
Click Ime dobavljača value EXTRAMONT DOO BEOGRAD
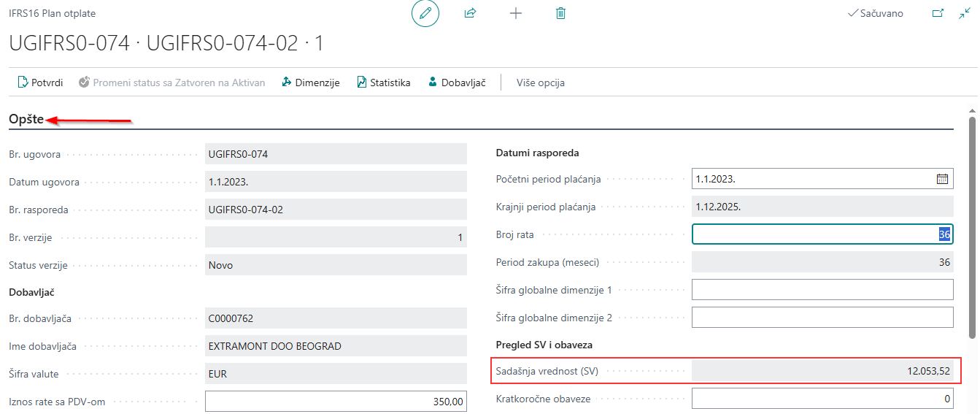pyautogui.click(x=336, y=346)
